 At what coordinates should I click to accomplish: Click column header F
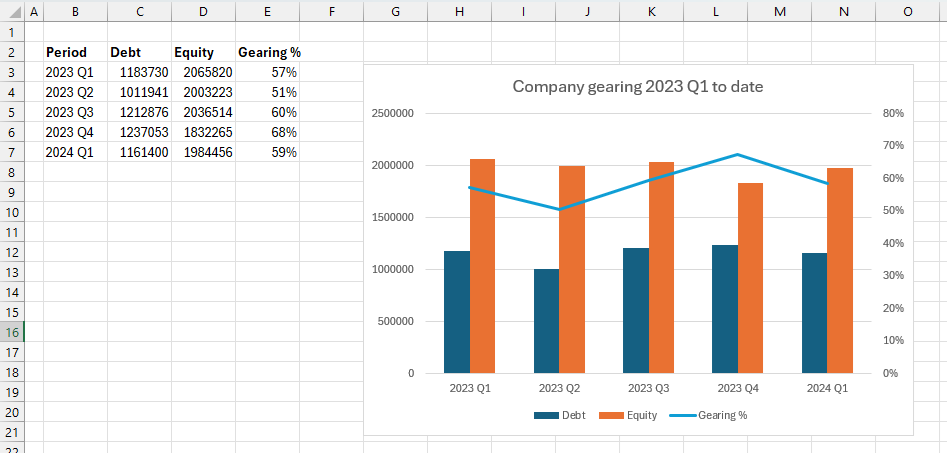click(x=331, y=11)
